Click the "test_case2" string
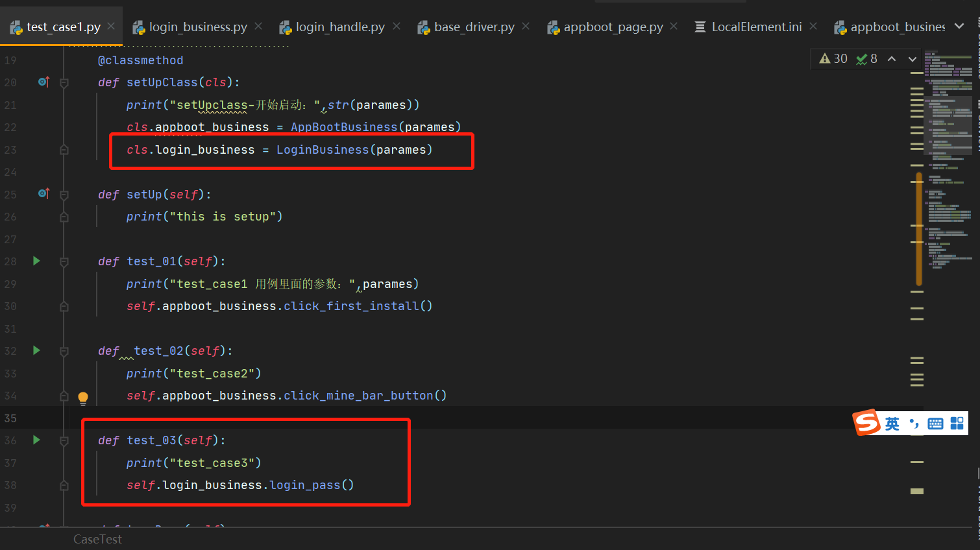Image resolution: width=980 pixels, height=550 pixels. 212,374
